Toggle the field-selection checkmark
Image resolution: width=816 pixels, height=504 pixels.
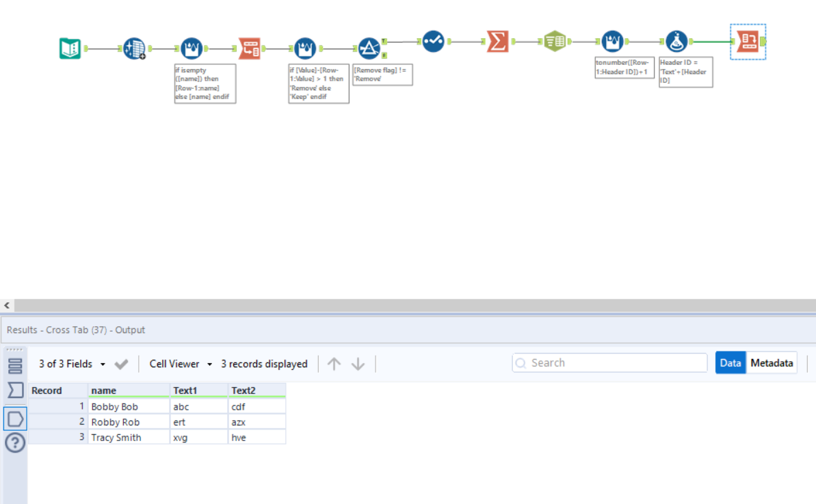tap(121, 363)
